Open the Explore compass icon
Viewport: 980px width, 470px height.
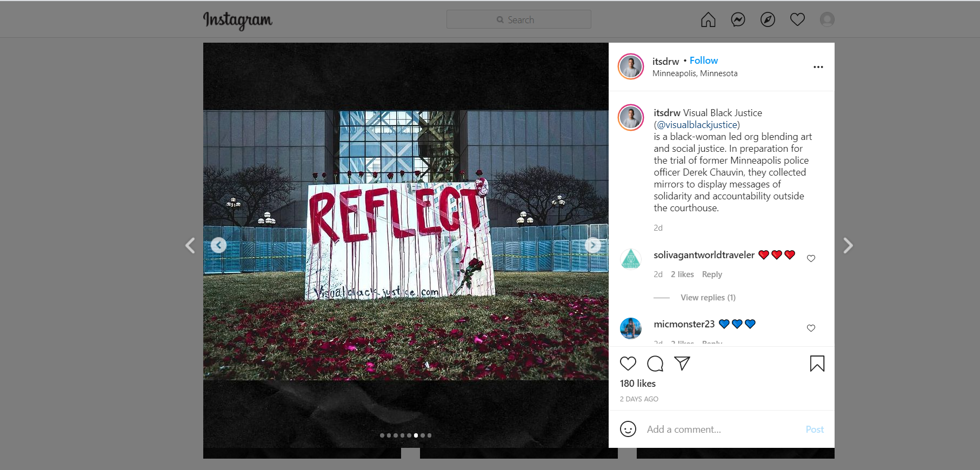768,20
